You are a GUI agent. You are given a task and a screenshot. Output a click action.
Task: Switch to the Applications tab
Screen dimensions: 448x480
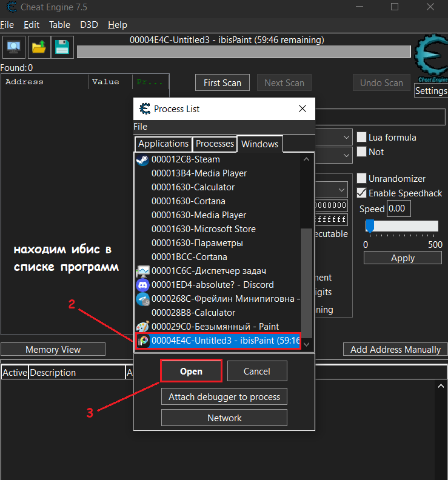pos(163,144)
